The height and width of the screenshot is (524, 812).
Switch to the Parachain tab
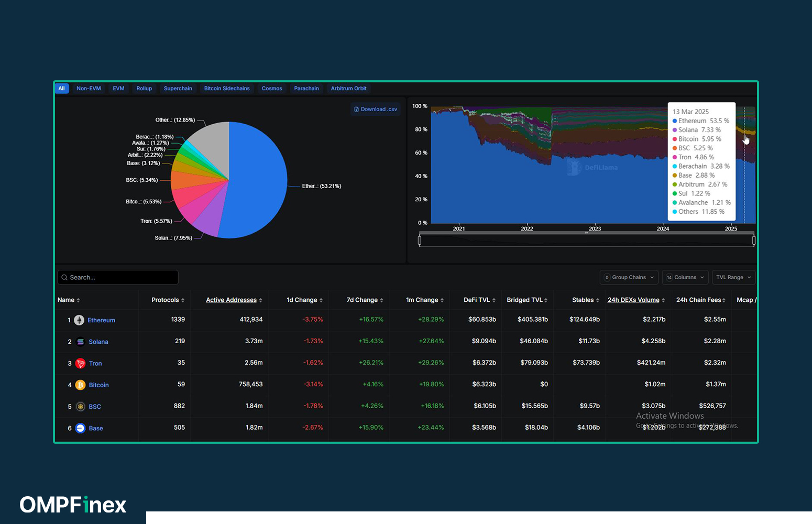[x=306, y=88]
